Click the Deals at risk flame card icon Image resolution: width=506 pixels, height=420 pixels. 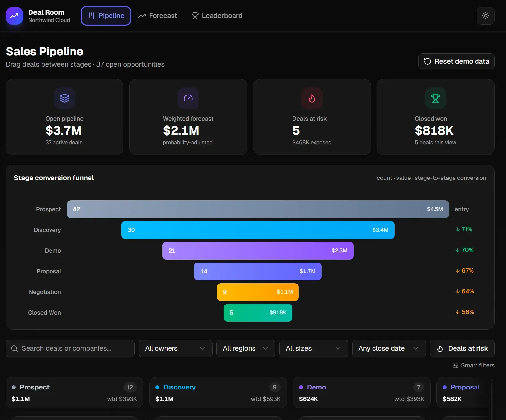(x=312, y=98)
